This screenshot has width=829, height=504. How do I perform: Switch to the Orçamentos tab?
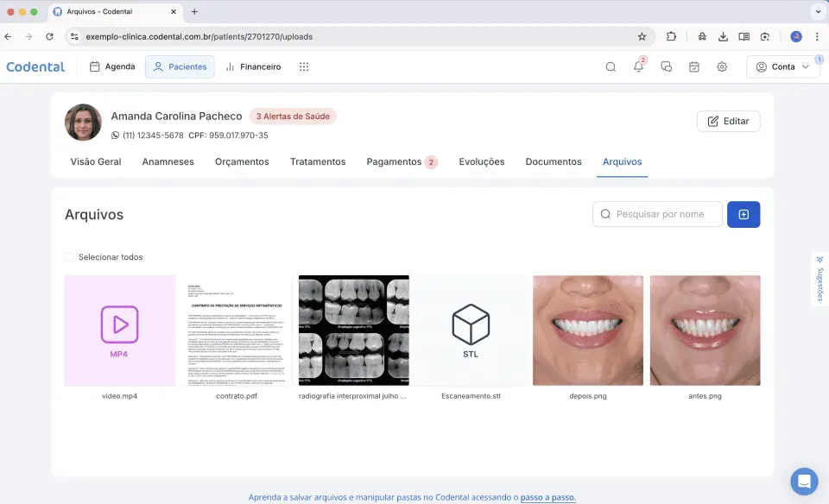coord(242,161)
